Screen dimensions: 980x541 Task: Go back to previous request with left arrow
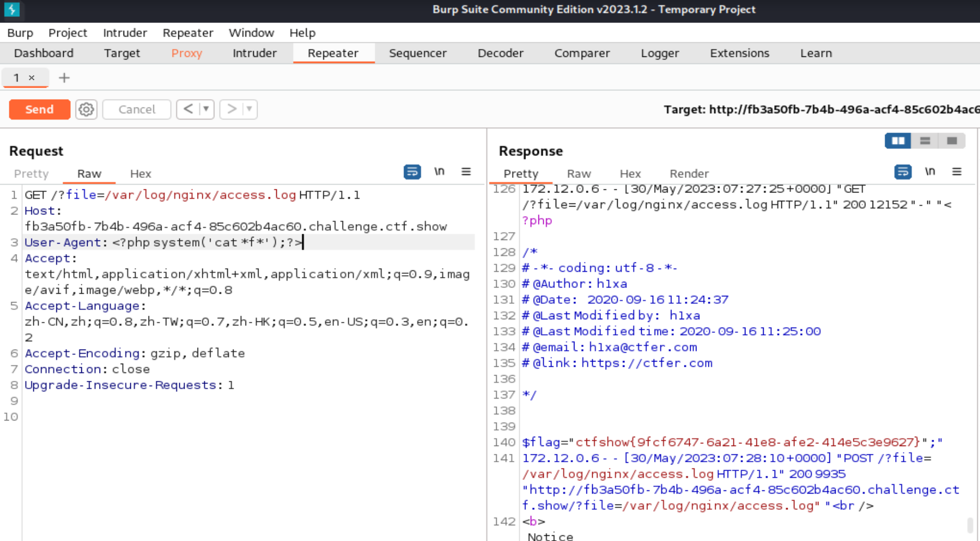tap(188, 109)
